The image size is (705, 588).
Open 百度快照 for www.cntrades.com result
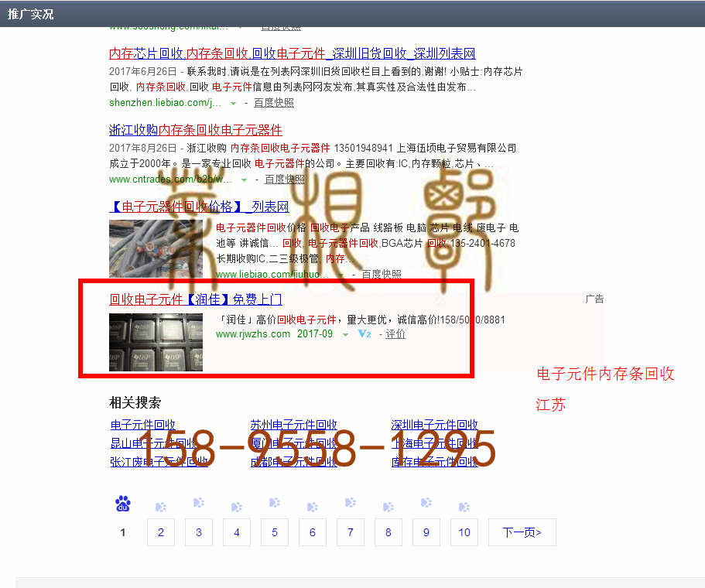[x=285, y=179]
